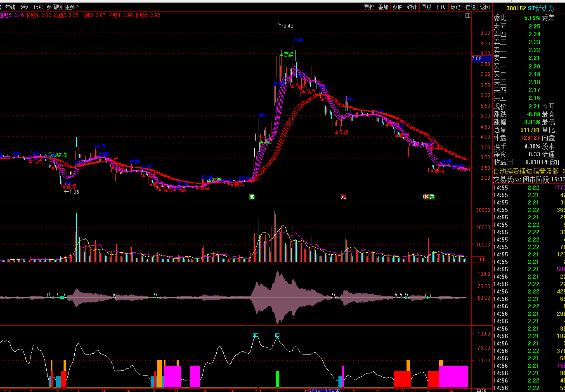Select the 卖一 2.21 ask row

pyautogui.click(x=529, y=58)
